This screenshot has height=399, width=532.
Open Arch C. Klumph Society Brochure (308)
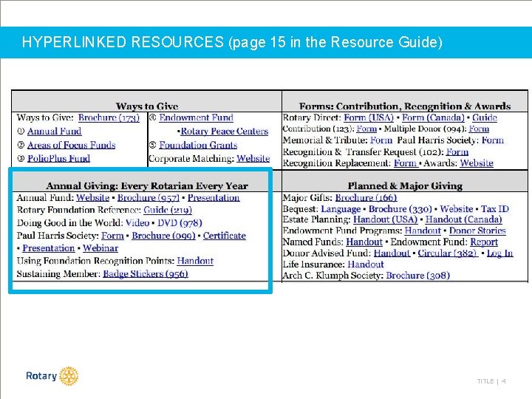(417, 276)
